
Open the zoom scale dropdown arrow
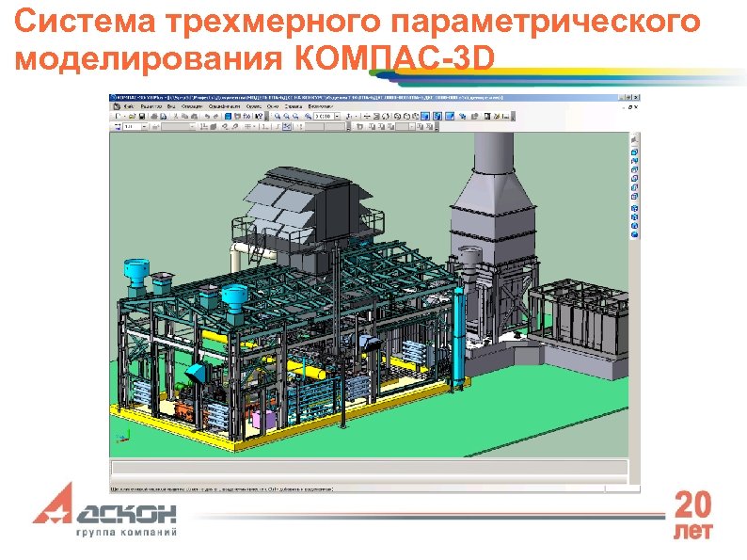[338, 117]
